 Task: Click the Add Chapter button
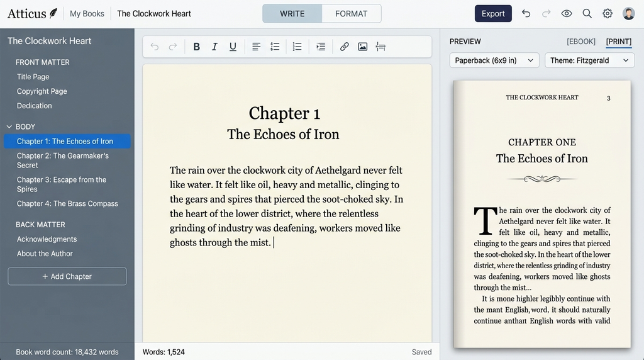point(67,276)
